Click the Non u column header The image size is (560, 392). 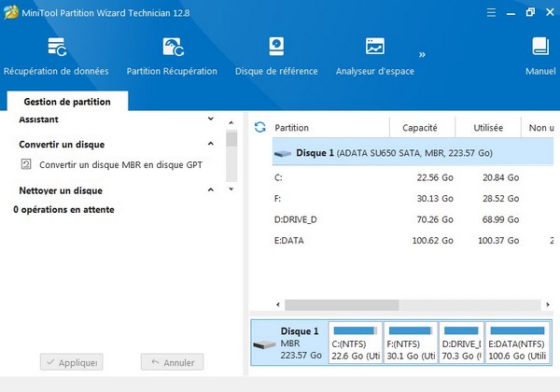pos(540,128)
